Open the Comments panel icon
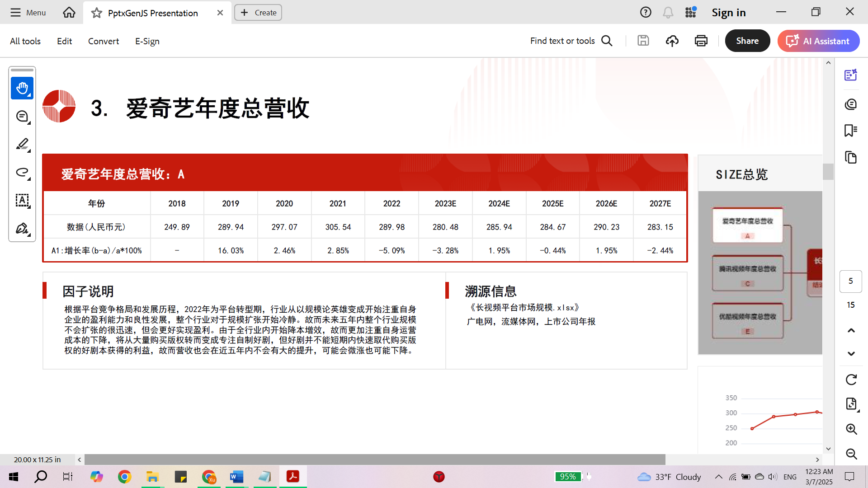This screenshot has height=488, width=868. tap(851, 104)
